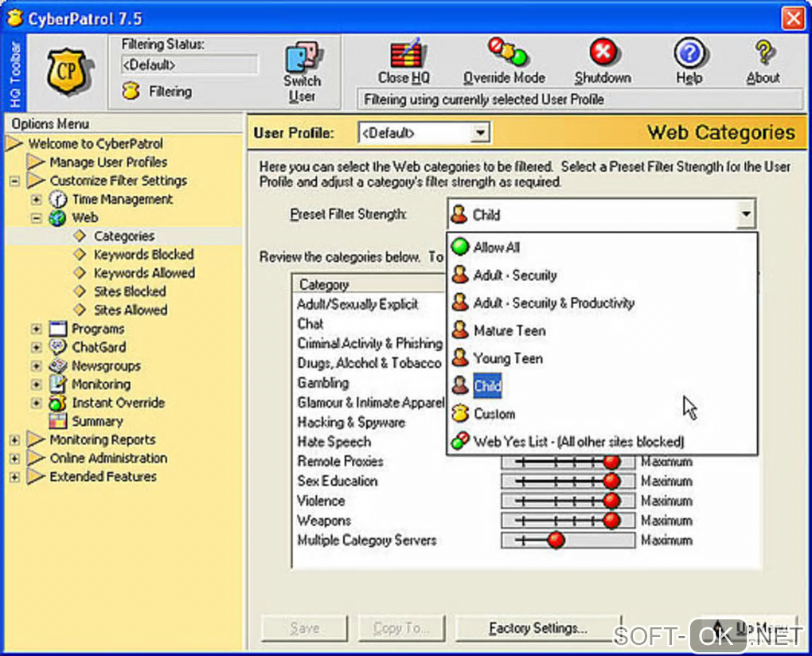Viewport: 812px width, 656px height.
Task: Open Help via the question mark icon
Action: (x=689, y=53)
